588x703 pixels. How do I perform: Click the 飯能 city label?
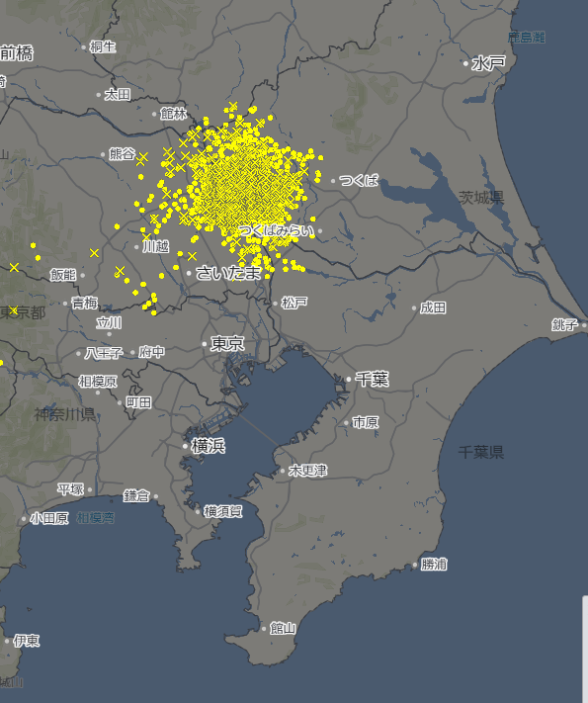(63, 275)
